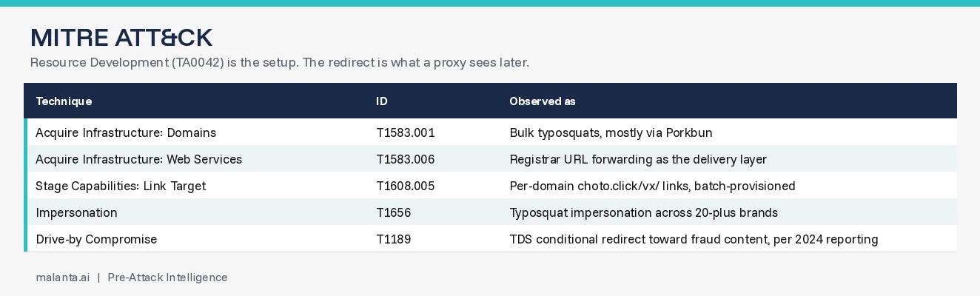Click technique ID T1583.006
Viewport: 980px width, 296px height.
(406, 160)
